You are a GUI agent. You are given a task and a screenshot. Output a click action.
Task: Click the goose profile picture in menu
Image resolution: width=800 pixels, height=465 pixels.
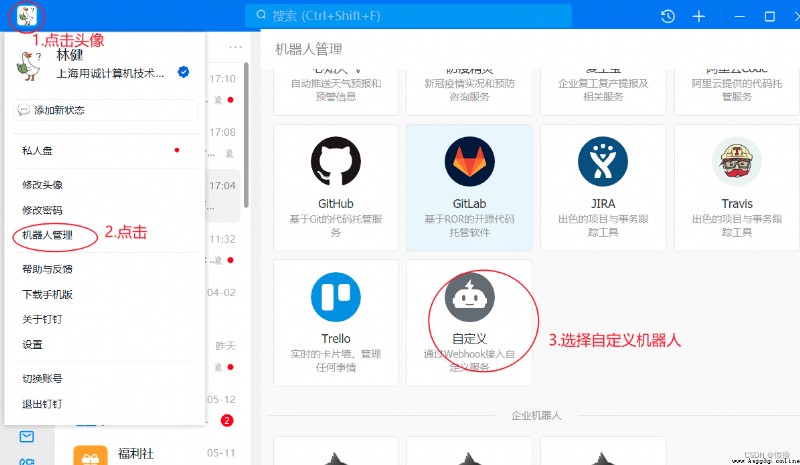coord(29,65)
